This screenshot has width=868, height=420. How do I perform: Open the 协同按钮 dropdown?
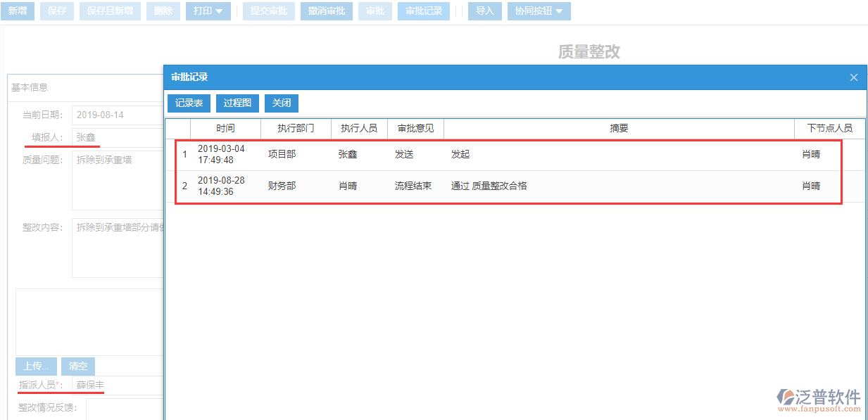[x=539, y=11]
